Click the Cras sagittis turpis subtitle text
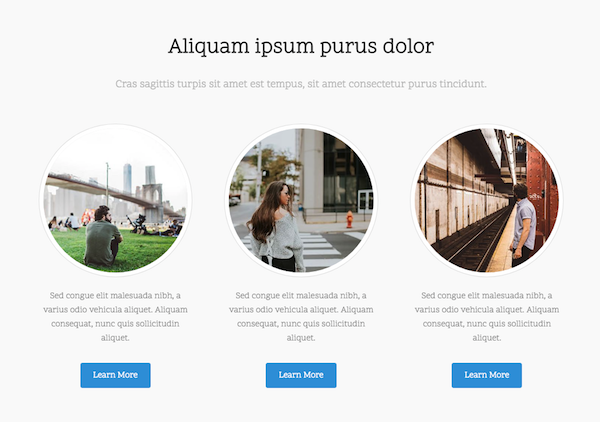This screenshot has width=600, height=422. click(301, 84)
